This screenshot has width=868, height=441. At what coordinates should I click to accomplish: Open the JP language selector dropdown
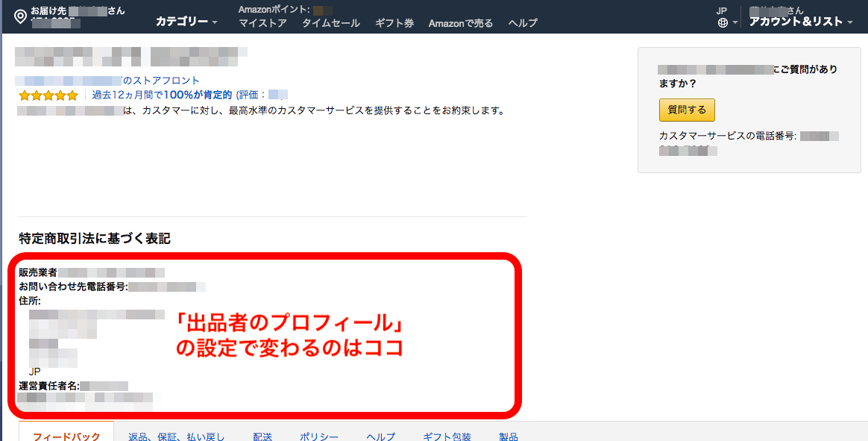(735, 23)
